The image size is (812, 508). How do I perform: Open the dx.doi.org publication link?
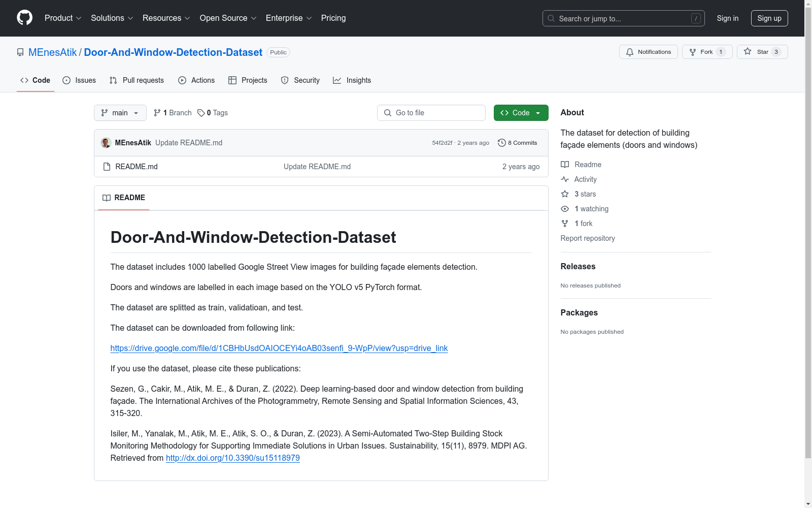coord(232,458)
